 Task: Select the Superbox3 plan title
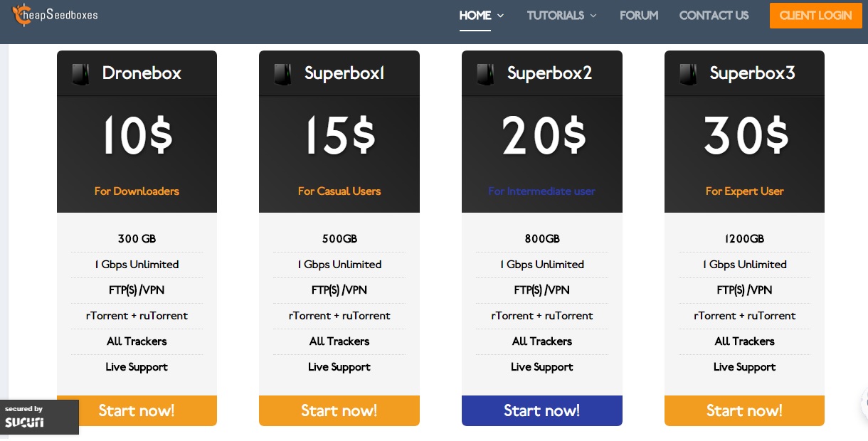click(x=752, y=73)
